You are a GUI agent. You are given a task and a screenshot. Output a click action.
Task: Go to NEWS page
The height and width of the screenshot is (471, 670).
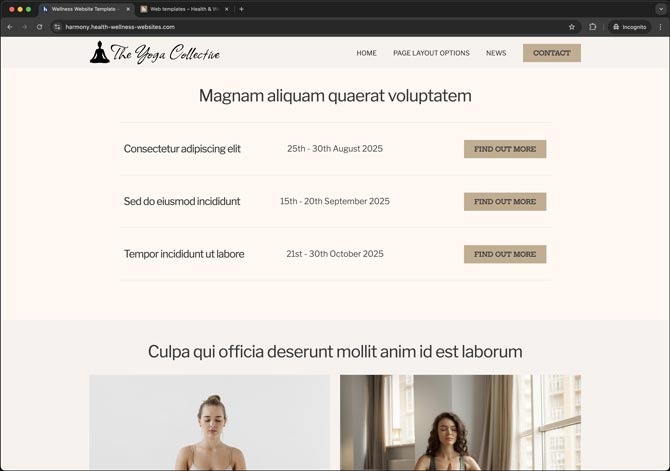click(496, 53)
